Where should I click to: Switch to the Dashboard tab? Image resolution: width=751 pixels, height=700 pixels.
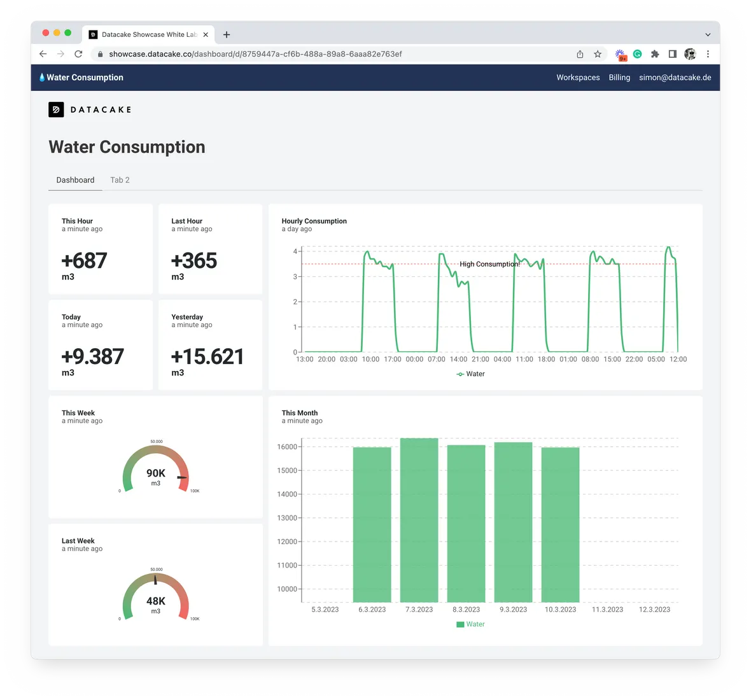tap(75, 180)
